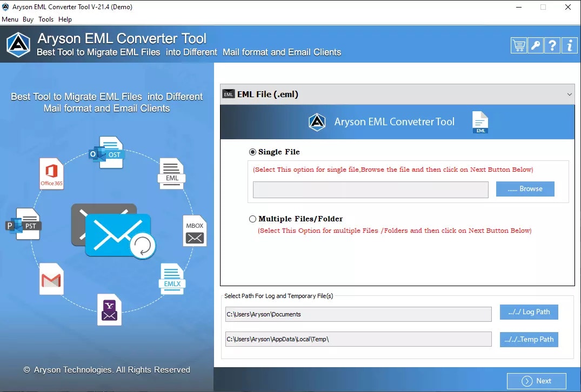Open the info icon in header
The height and width of the screenshot is (392, 581).
coord(570,46)
